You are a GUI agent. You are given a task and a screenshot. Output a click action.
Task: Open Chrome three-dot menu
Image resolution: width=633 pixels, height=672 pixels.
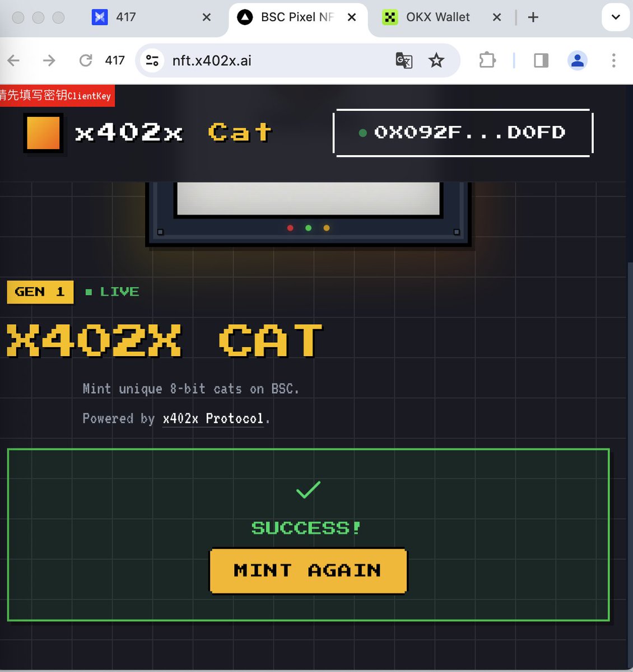[614, 60]
